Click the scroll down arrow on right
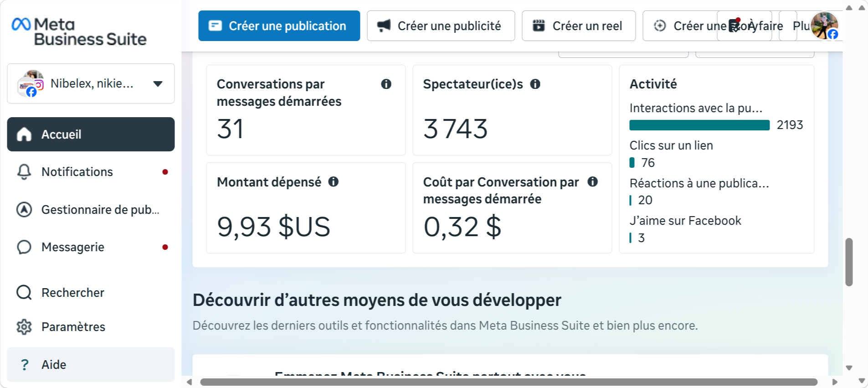The height and width of the screenshot is (388, 868). (x=849, y=367)
